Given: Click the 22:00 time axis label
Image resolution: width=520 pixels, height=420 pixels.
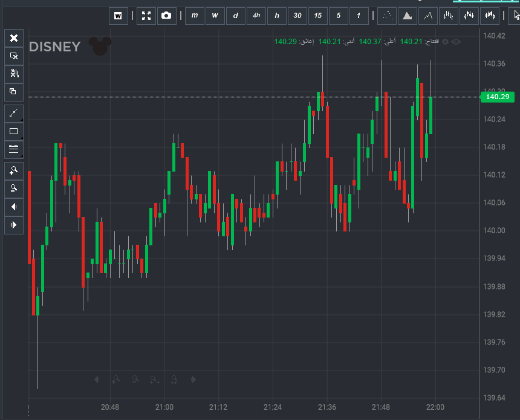Looking at the screenshot, I should [x=435, y=407].
